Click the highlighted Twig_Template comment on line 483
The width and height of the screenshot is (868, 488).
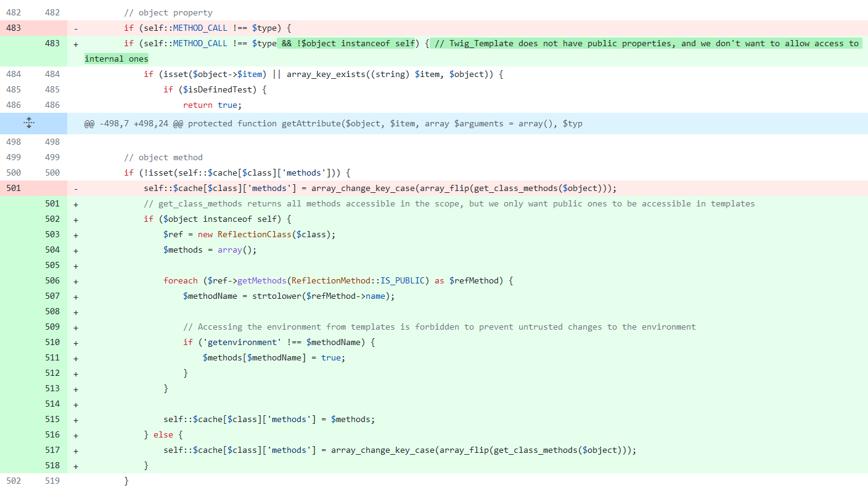coord(644,43)
